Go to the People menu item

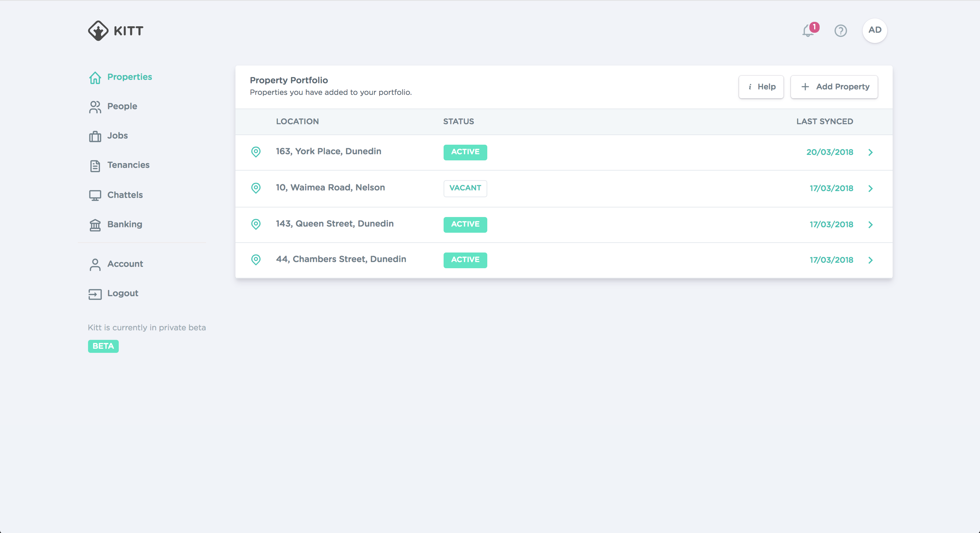point(122,106)
